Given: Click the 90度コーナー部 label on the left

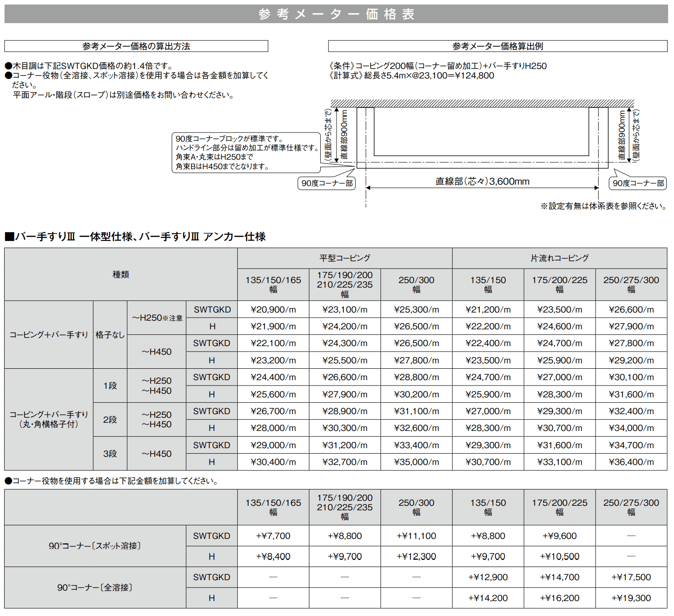Looking at the screenshot, I should click(x=328, y=183).
